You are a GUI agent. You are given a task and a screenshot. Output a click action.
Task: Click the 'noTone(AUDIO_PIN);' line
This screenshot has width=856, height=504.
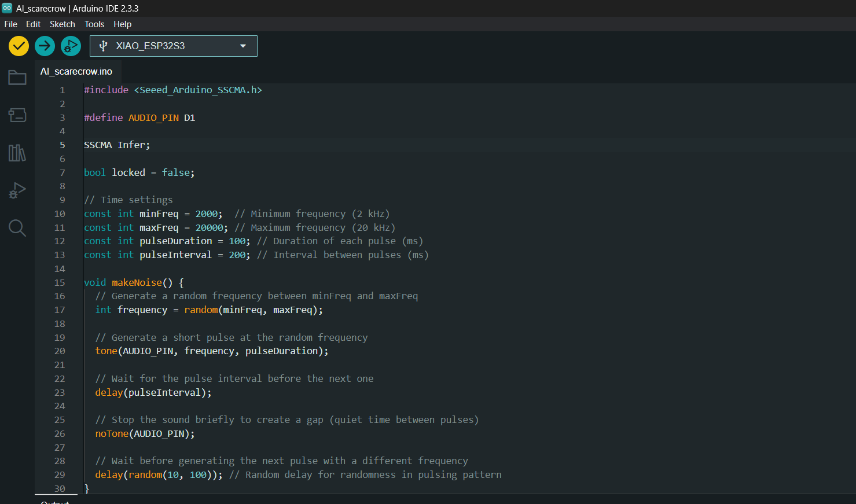pos(145,433)
